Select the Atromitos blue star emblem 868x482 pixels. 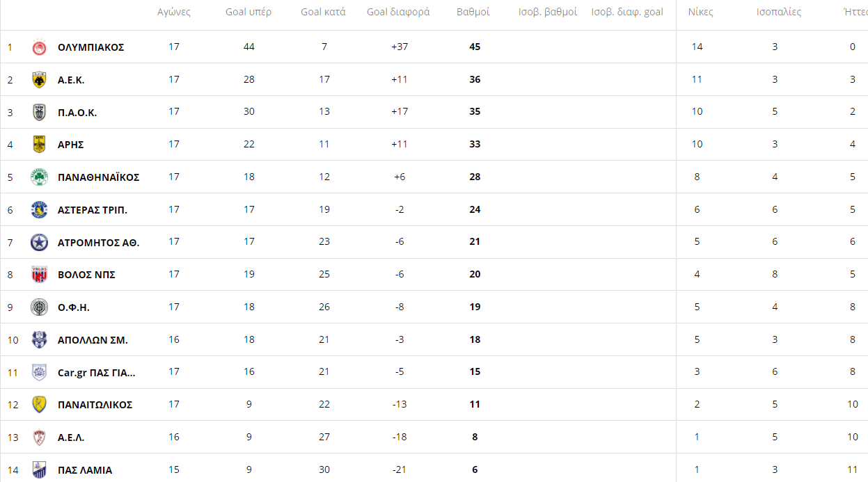[x=39, y=242]
